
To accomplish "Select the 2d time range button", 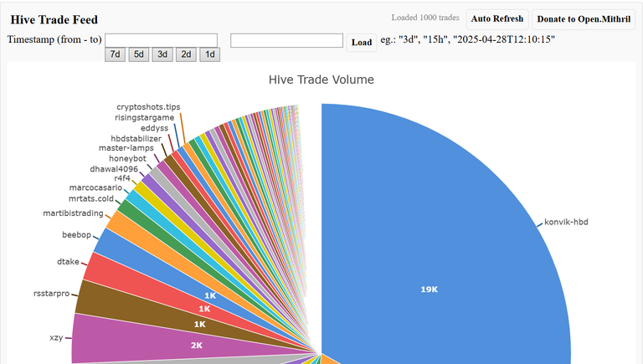I will (x=186, y=54).
